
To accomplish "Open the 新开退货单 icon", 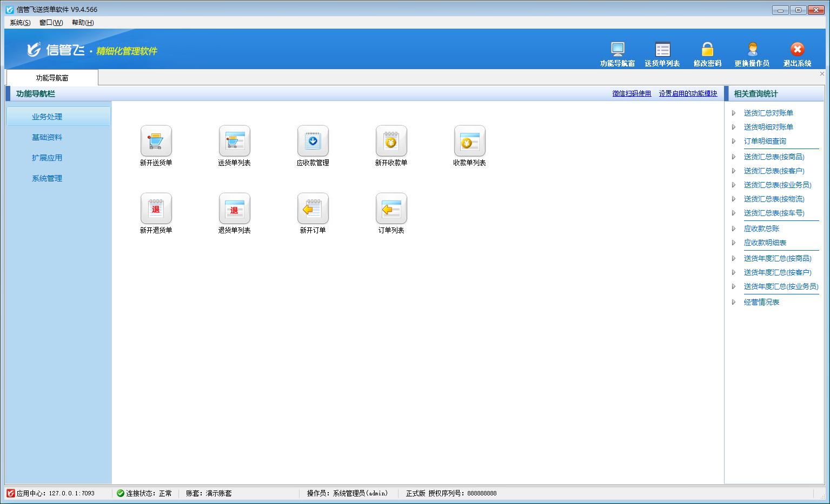I will pos(156,209).
